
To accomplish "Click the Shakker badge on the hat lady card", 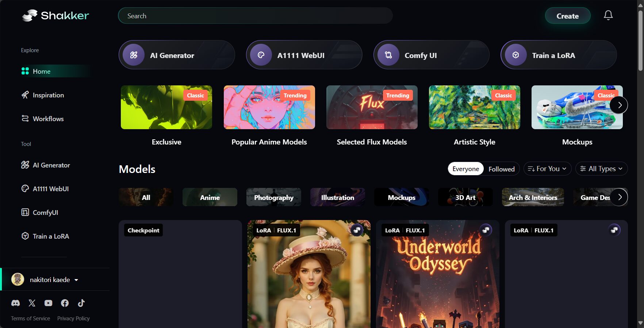I will pos(357,230).
